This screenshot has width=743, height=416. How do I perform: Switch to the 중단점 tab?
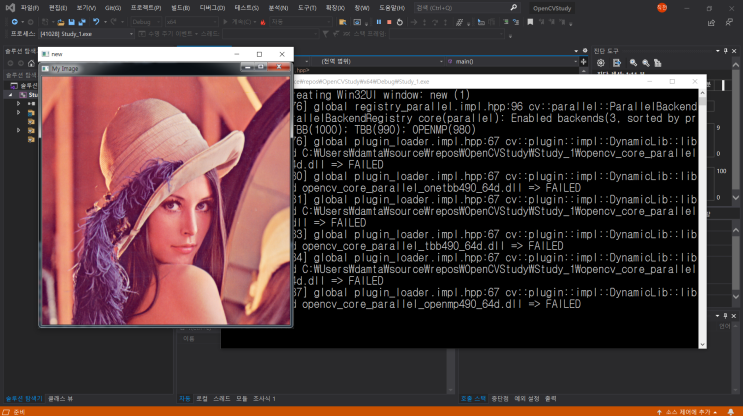(500, 398)
